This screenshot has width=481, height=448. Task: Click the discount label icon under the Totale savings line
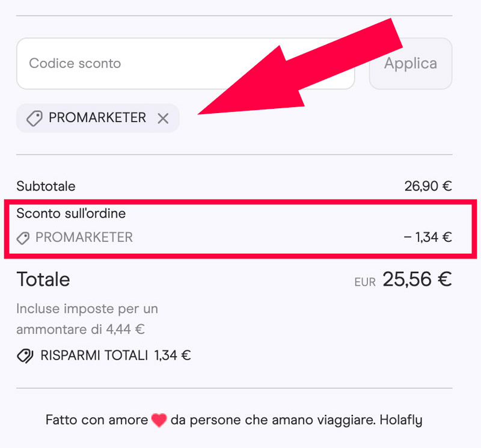[x=24, y=355]
